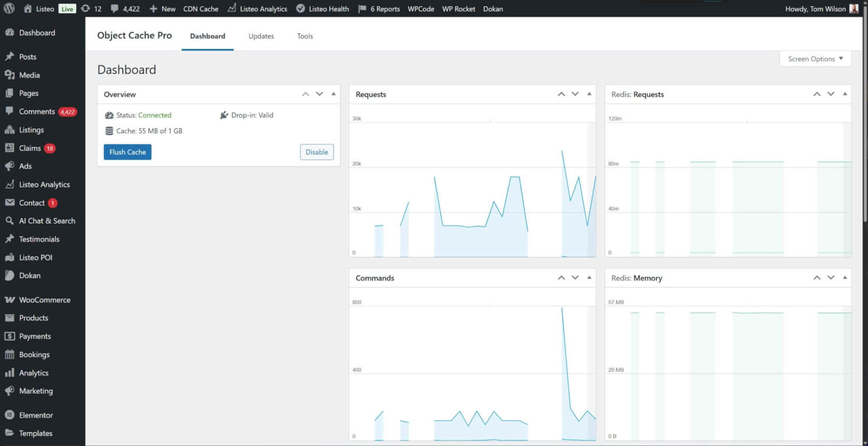868x446 pixels.
Task: Click the WordPress logo icon in admin bar
Action: (x=9, y=9)
